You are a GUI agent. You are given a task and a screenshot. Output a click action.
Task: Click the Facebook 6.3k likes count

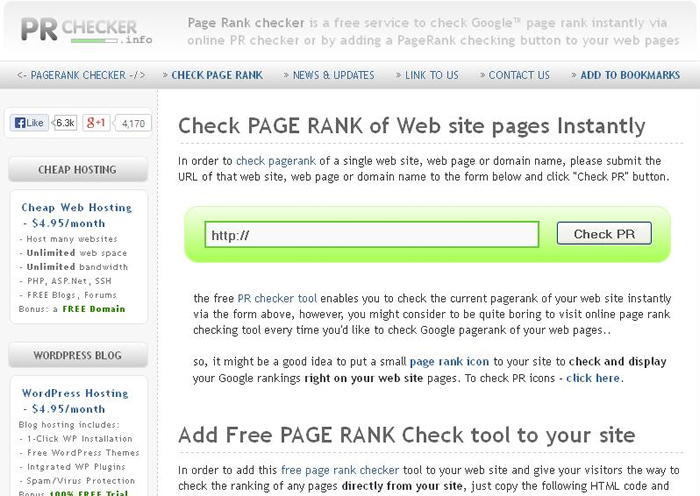[65, 123]
